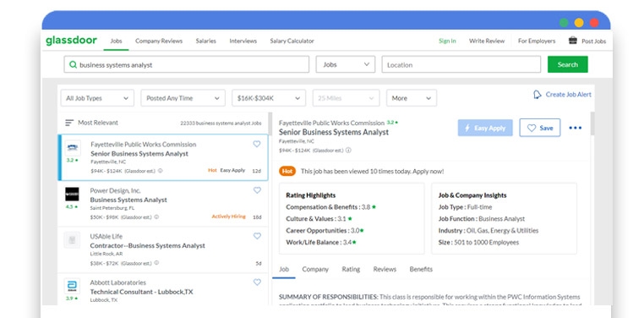Viewport: 644px width, 318px height.
Task: Click the Write Review link
Action: click(x=487, y=41)
